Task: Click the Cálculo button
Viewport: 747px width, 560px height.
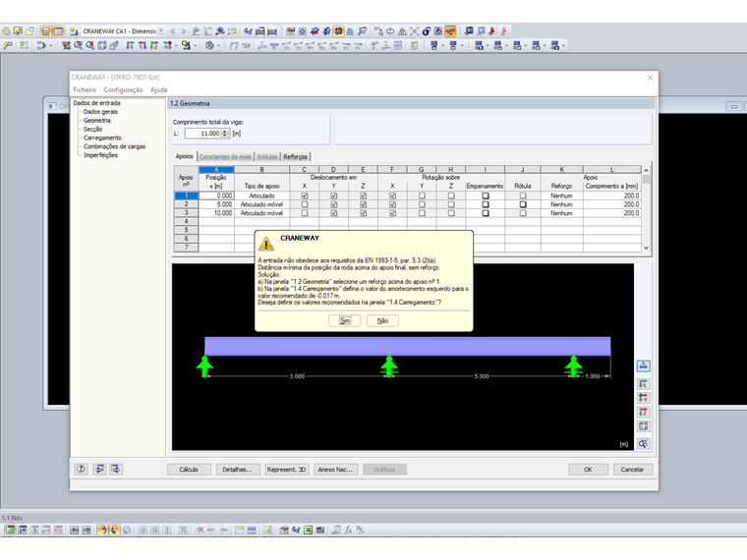Action: [188, 469]
